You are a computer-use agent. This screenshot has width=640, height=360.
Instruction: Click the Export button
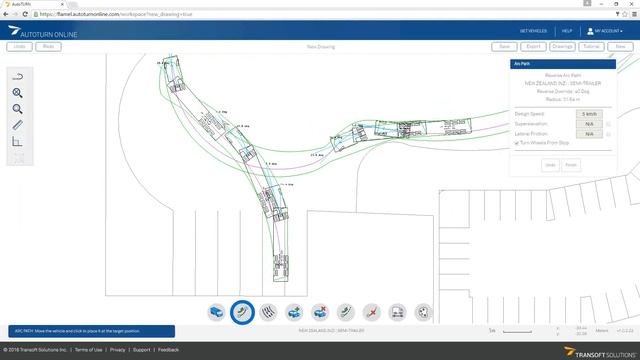533,47
